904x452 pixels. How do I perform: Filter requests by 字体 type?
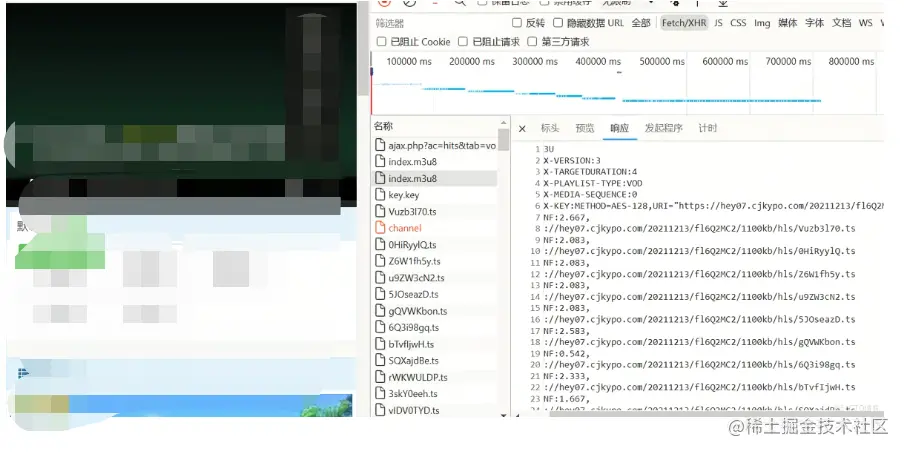pyautogui.click(x=815, y=23)
